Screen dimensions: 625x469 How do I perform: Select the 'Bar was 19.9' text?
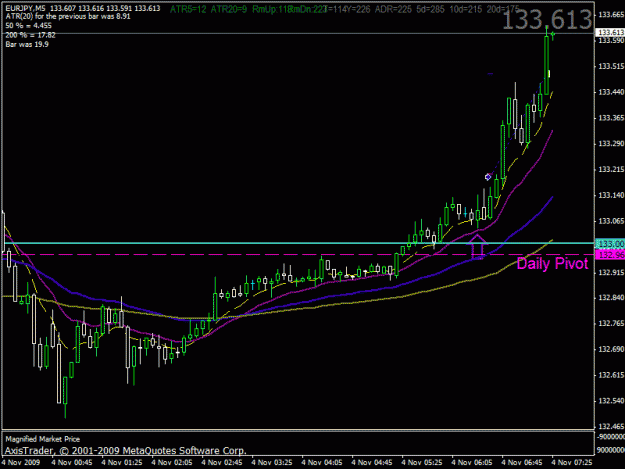tap(27, 44)
